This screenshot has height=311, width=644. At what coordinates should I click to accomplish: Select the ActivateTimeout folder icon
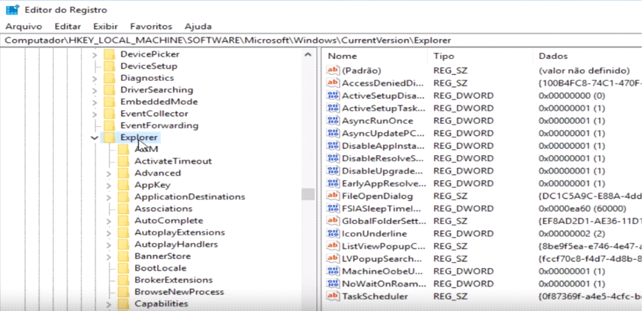click(x=123, y=161)
